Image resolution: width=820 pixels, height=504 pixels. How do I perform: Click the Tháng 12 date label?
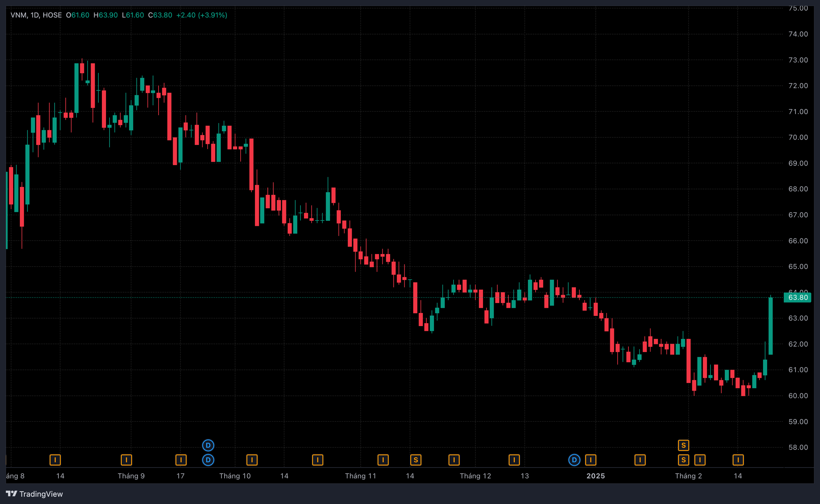tap(475, 476)
